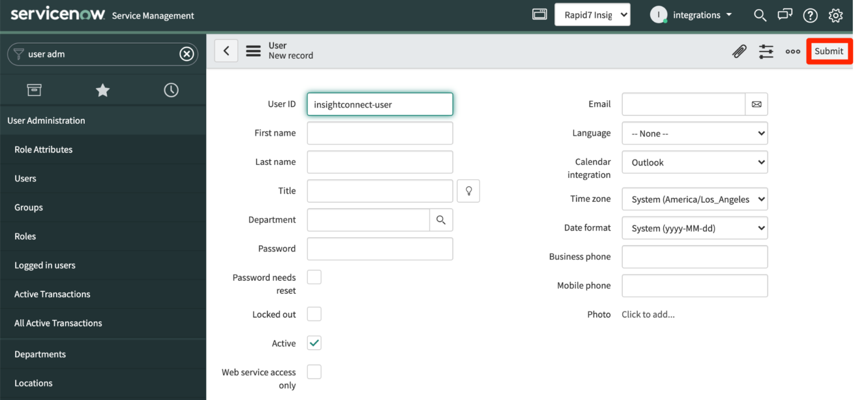This screenshot has height=400, width=868.
Task: Attach a file with the paperclip icon
Action: tap(739, 51)
